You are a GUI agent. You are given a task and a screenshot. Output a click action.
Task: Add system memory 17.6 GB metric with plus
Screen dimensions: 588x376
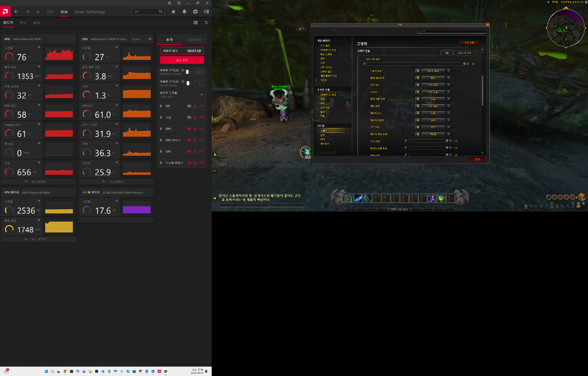(117, 201)
